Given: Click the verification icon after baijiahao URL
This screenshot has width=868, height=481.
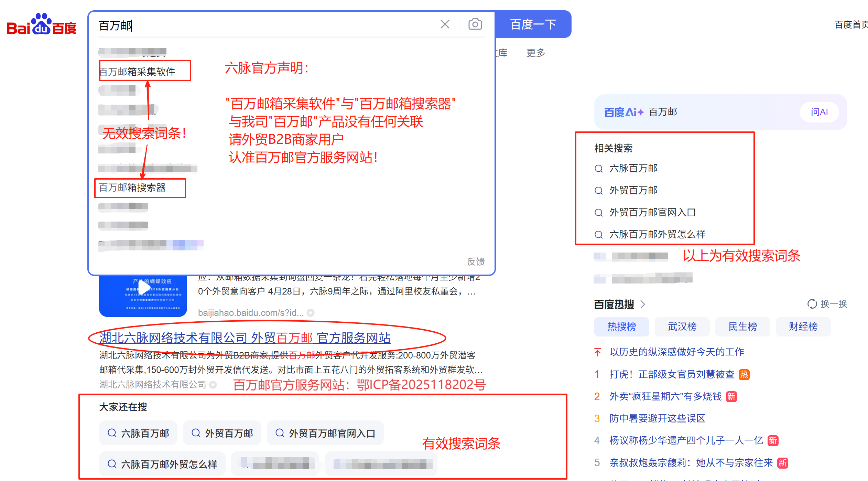Looking at the screenshot, I should [x=311, y=313].
